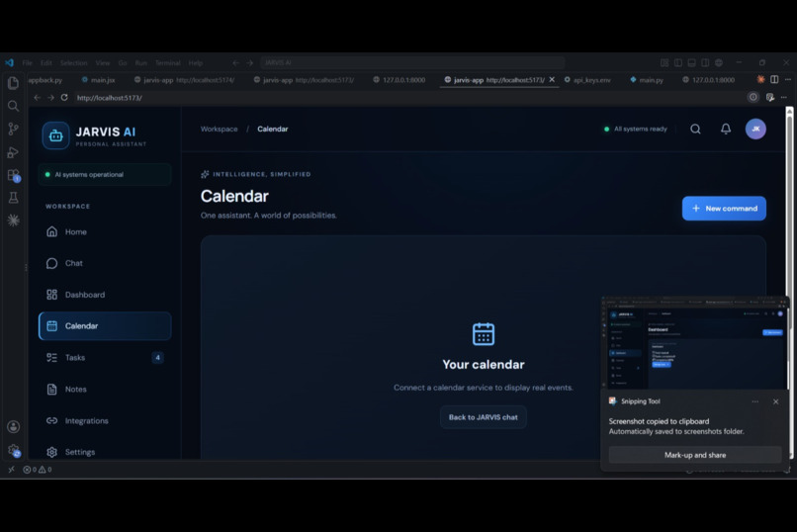The image size is (797, 532).
Task: Click the page vertical scrollbar
Action: pyautogui.click(x=789, y=282)
